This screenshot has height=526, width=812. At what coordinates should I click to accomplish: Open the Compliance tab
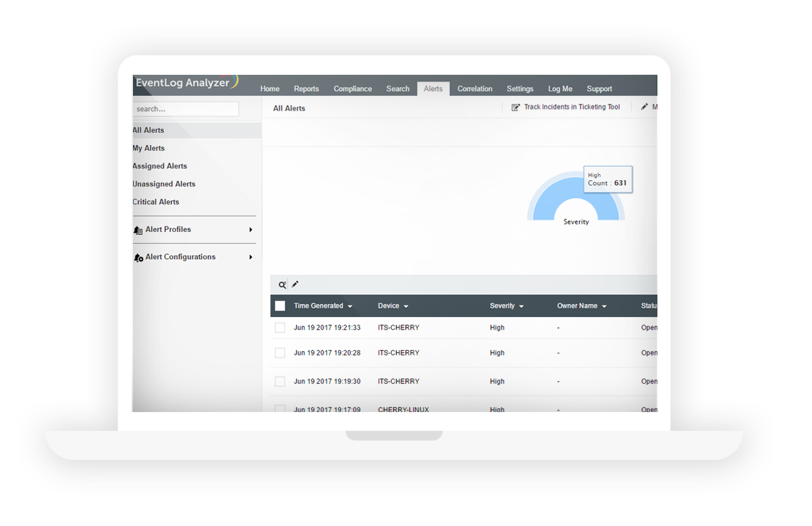[352, 89]
